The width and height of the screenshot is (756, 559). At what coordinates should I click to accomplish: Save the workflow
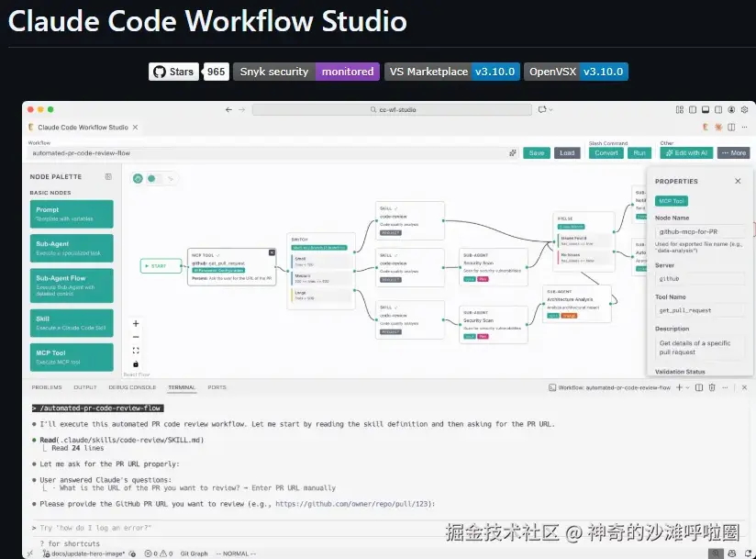[536, 153]
